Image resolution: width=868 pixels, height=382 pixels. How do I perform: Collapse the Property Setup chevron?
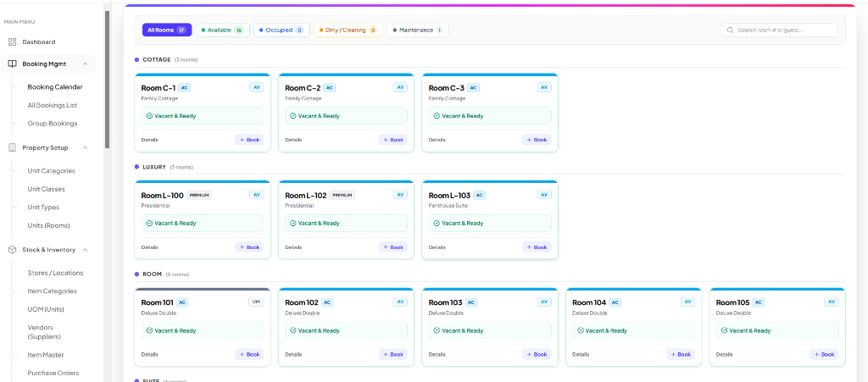tap(86, 148)
